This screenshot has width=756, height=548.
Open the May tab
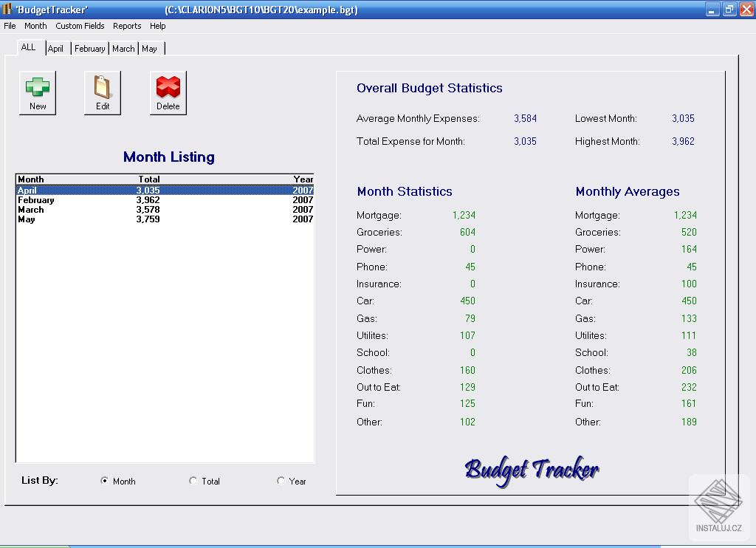150,49
